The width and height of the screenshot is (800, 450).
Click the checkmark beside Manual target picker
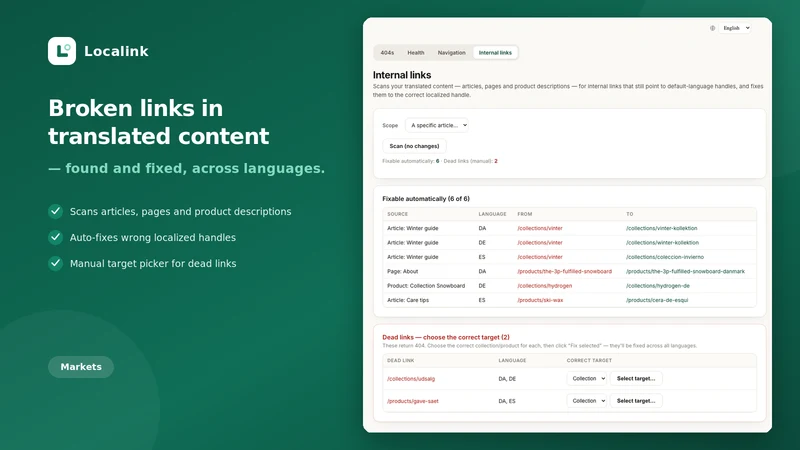(56, 263)
